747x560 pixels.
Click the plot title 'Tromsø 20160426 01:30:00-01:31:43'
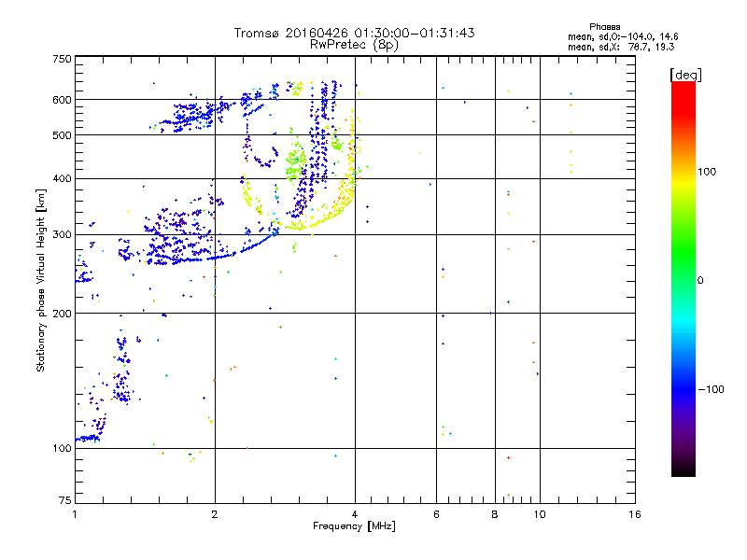[354, 33]
